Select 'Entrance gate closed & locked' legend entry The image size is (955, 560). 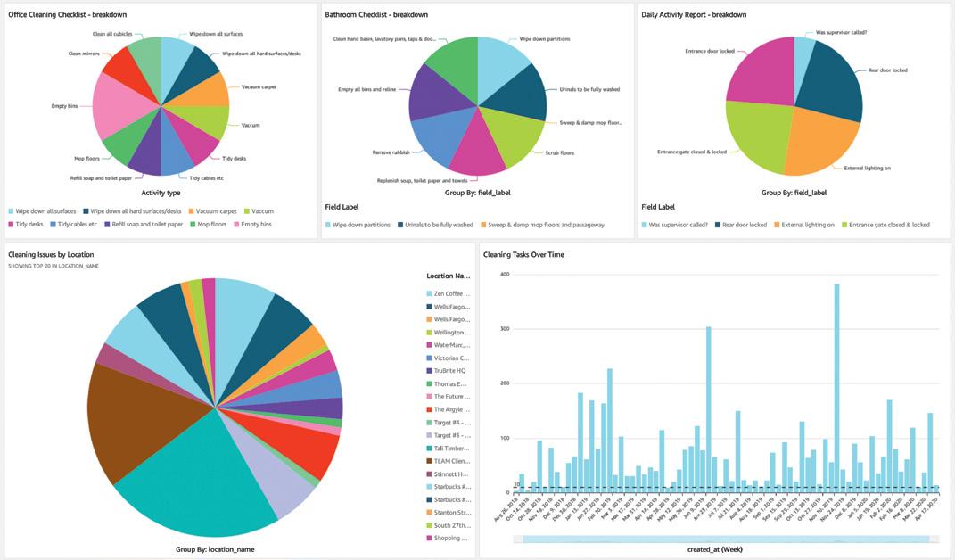pyautogui.click(x=886, y=225)
